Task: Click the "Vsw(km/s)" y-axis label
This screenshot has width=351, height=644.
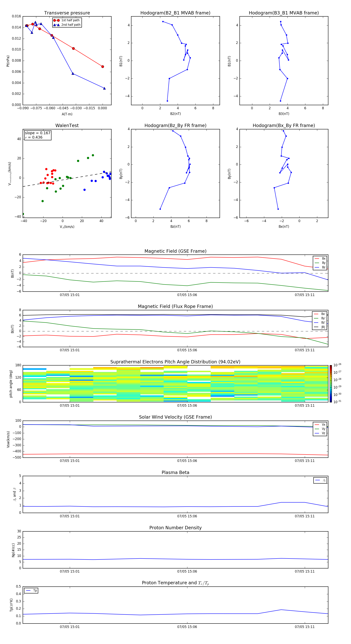Action: click(8, 439)
